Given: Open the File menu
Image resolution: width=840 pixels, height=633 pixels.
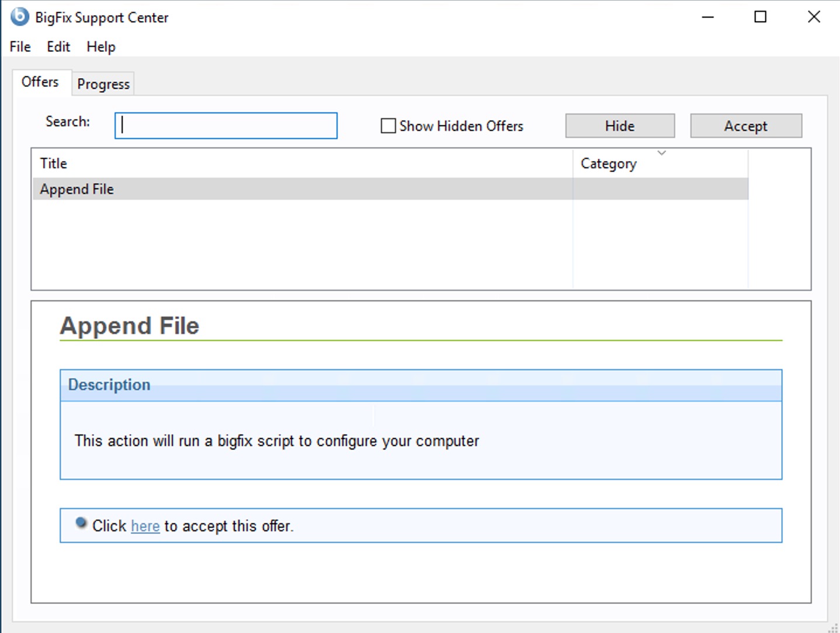Looking at the screenshot, I should (x=20, y=47).
